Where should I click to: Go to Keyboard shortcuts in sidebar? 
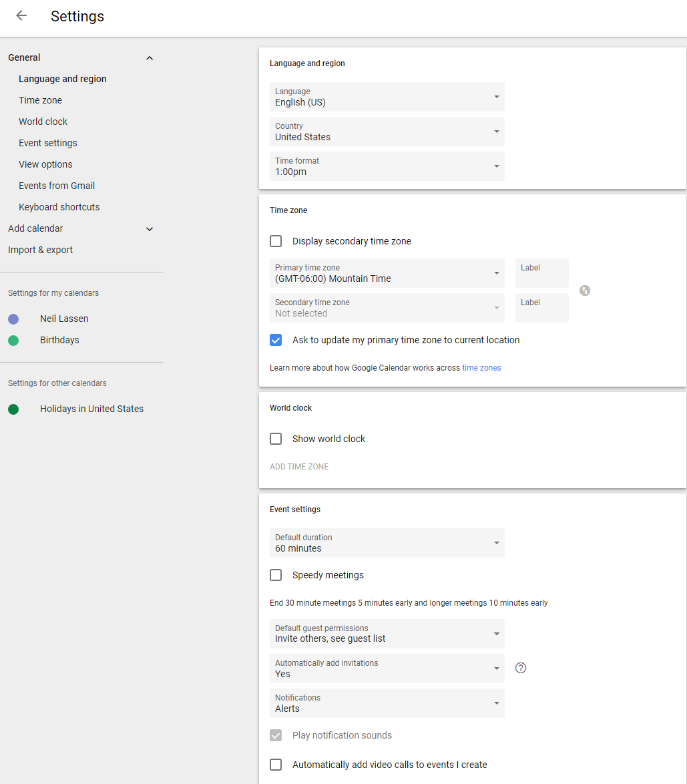pos(59,207)
